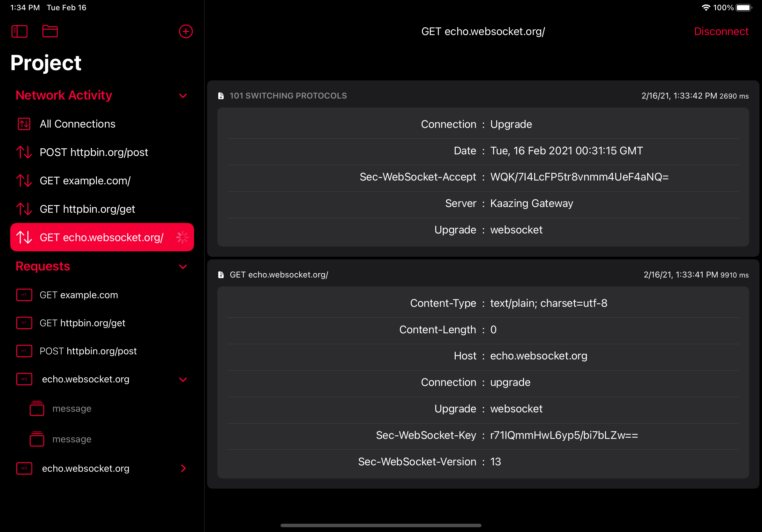Screen dimensions: 762x532
Task: Click the document icon beside 101 Switching Protocols
Action: (221, 96)
